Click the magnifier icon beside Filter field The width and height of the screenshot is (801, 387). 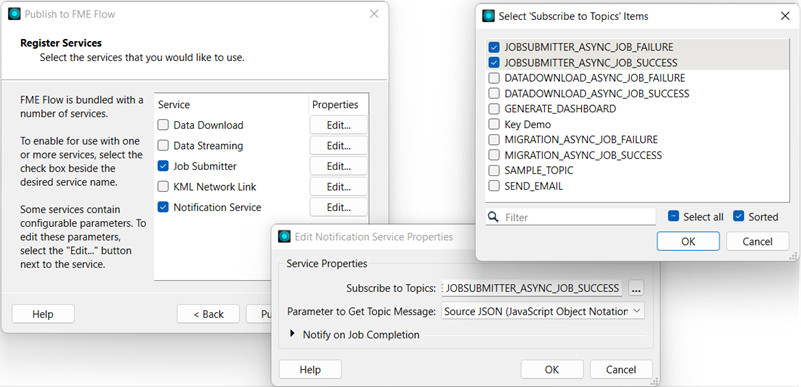(x=493, y=217)
